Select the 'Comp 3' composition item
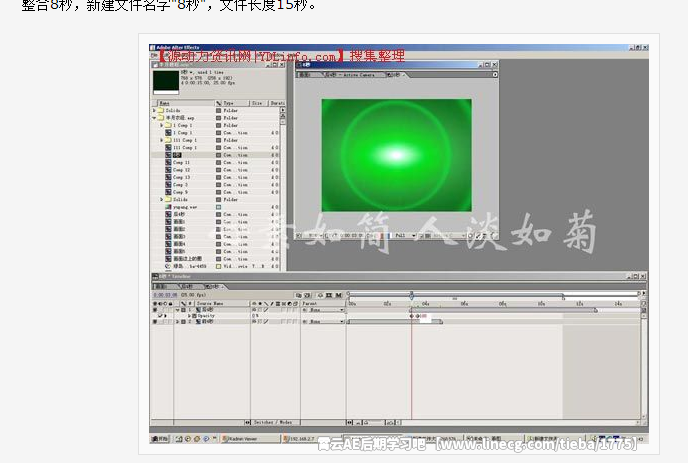The height and width of the screenshot is (463, 688). pos(180,185)
